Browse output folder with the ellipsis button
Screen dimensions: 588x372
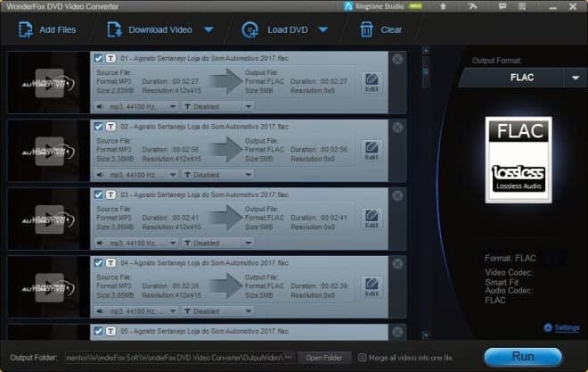point(289,358)
